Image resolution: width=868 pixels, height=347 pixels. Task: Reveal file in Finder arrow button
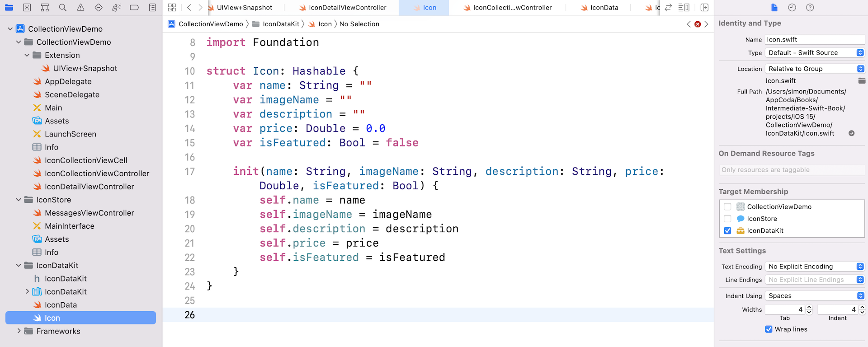point(851,133)
